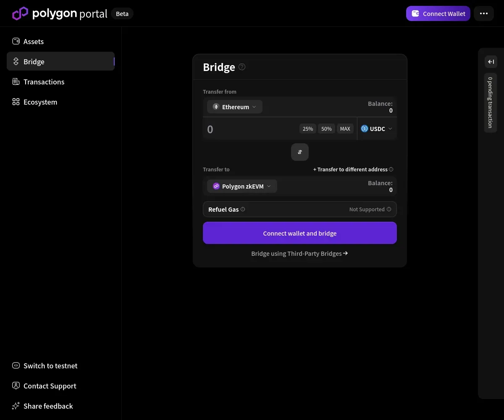504x420 pixels.
Task: Select Bridge in the sidebar
Action: click(60, 61)
